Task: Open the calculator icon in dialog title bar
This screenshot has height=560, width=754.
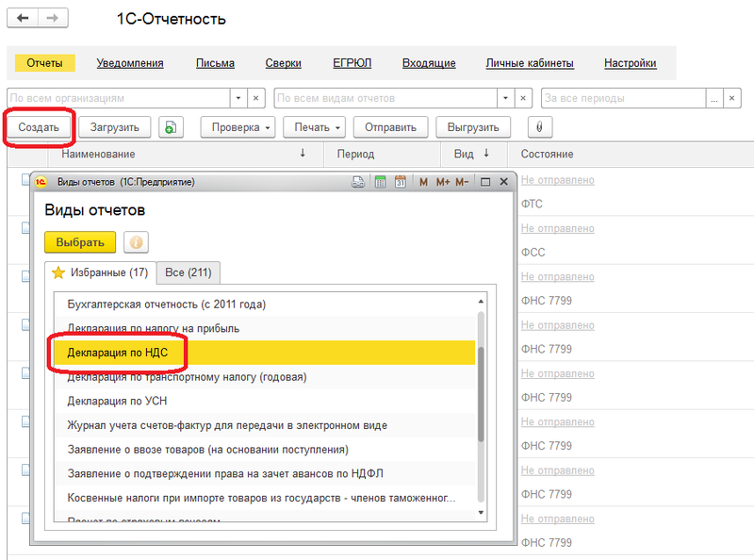Action: click(x=380, y=182)
